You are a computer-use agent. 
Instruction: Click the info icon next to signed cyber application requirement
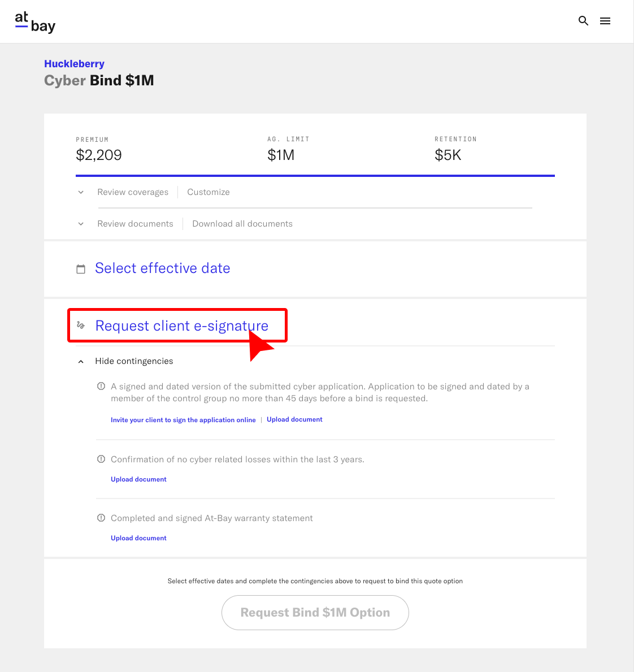[101, 385]
